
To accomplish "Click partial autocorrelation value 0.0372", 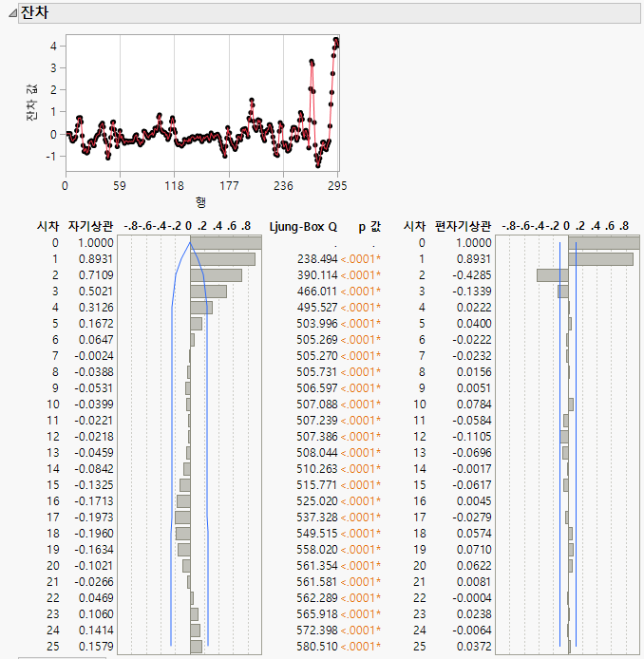I will point(474,647).
